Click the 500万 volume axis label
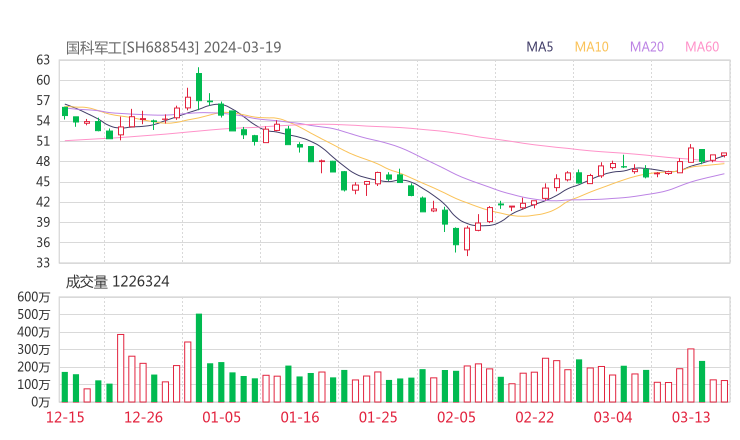This screenshot has width=740, height=440. pos(34,314)
